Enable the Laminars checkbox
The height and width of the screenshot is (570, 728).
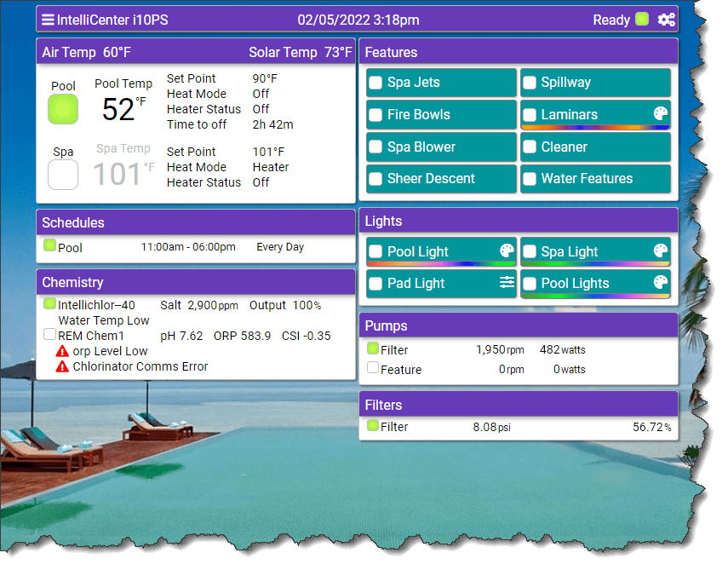click(x=530, y=115)
